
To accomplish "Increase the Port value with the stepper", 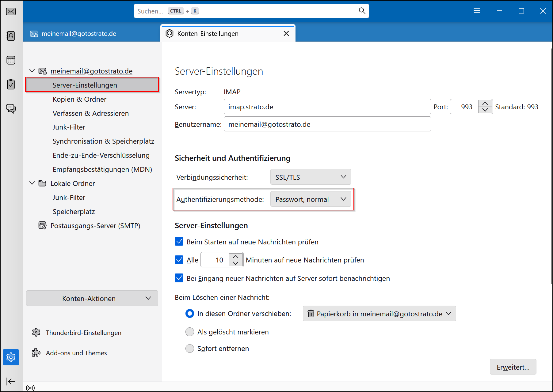I will coord(485,104).
